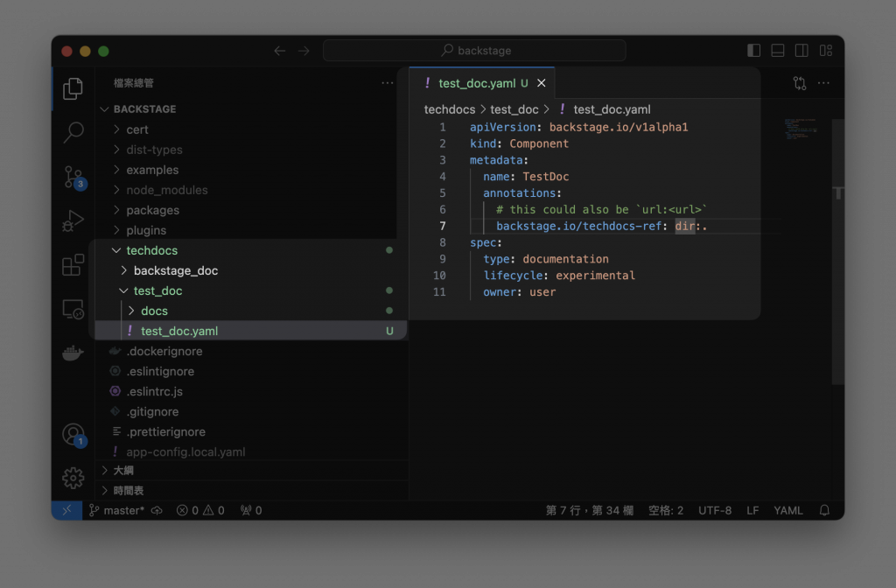Image resolution: width=896 pixels, height=588 pixels.
Task: Open customize layout menu
Action: pos(826,50)
